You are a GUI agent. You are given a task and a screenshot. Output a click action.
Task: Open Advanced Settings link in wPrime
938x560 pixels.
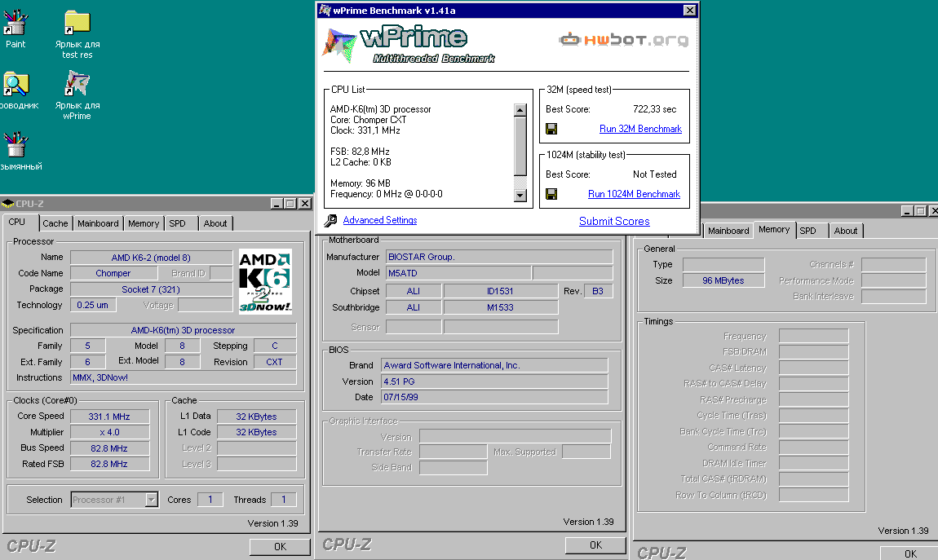[380, 220]
